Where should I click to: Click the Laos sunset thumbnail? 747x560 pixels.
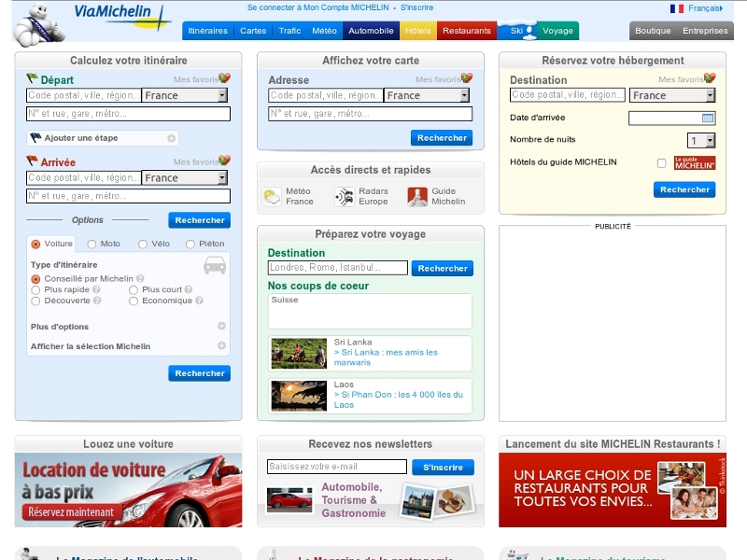[x=299, y=396]
